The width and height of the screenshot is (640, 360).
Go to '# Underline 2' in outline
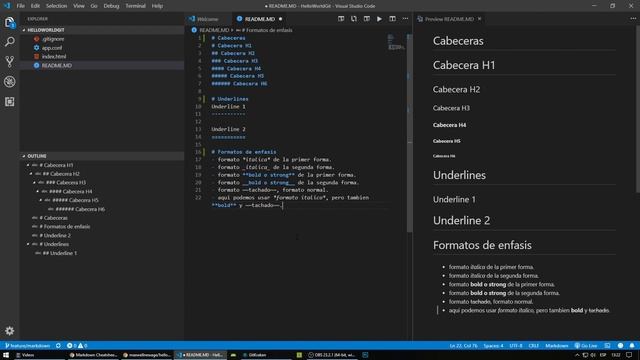point(55,236)
